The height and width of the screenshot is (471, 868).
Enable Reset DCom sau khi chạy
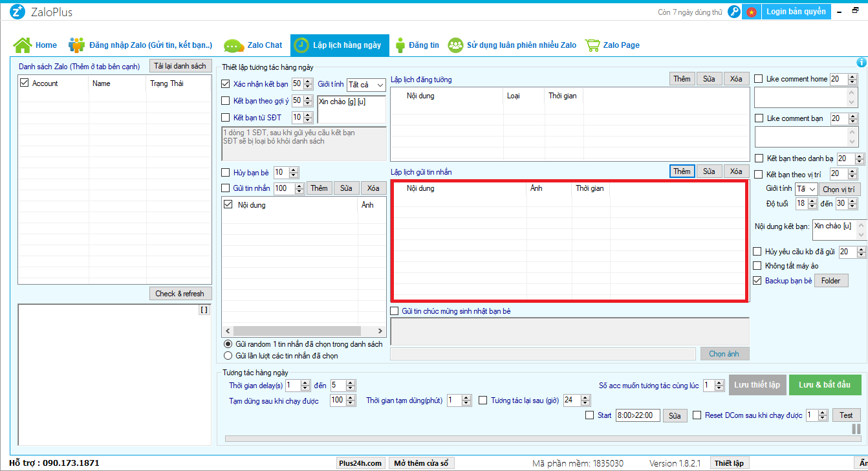(697, 415)
